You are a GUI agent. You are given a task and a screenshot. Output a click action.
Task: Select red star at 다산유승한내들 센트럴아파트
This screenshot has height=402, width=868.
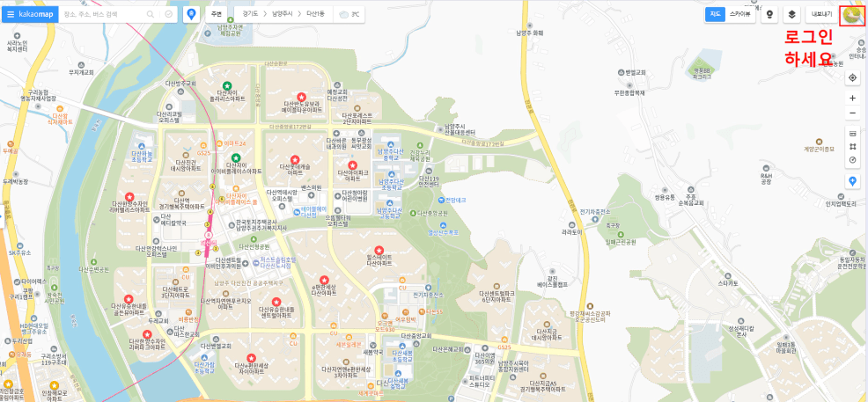click(x=276, y=302)
